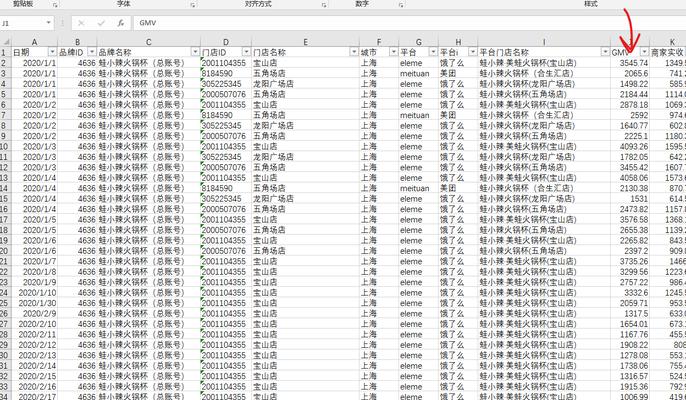Click the 平台门店名称 header cell
Viewport: 686px width, 400px height.
544,52
